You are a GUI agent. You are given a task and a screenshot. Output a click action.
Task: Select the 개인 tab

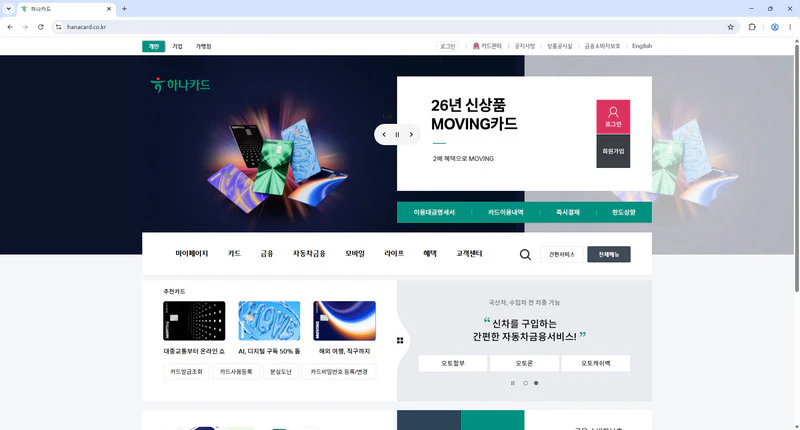[x=154, y=46]
